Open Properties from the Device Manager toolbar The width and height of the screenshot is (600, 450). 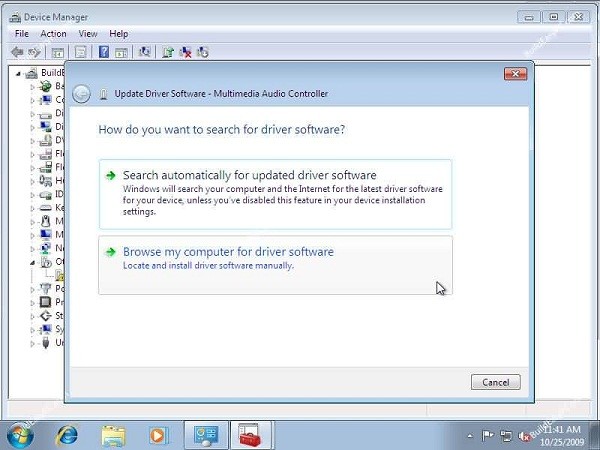80,52
